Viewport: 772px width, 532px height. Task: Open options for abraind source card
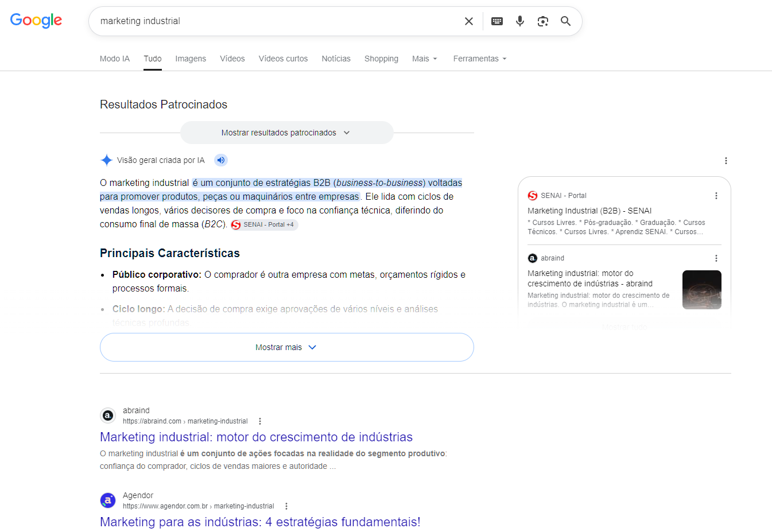716,258
